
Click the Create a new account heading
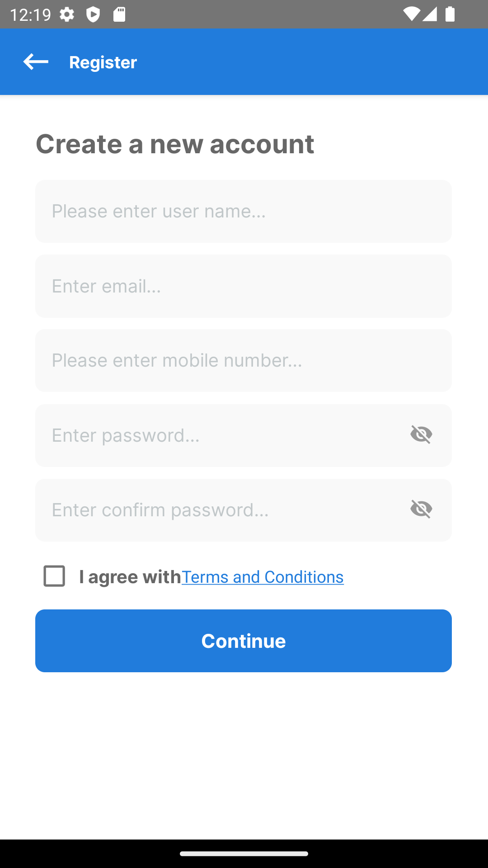click(175, 144)
